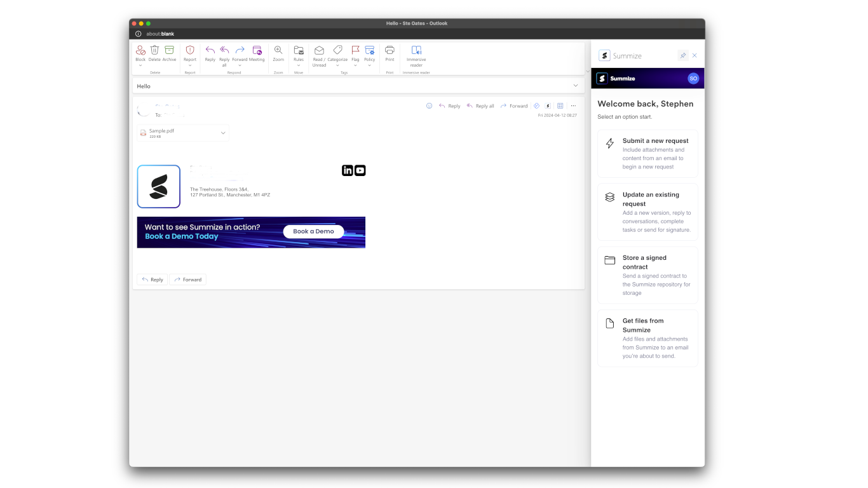Click the about:blank address text
The width and height of the screenshot is (868, 488).
point(160,34)
